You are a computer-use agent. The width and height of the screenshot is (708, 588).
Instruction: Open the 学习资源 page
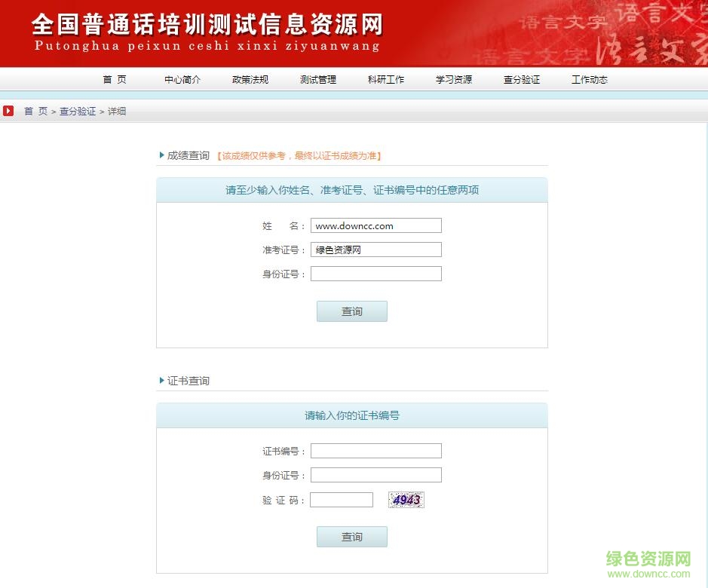click(x=453, y=79)
